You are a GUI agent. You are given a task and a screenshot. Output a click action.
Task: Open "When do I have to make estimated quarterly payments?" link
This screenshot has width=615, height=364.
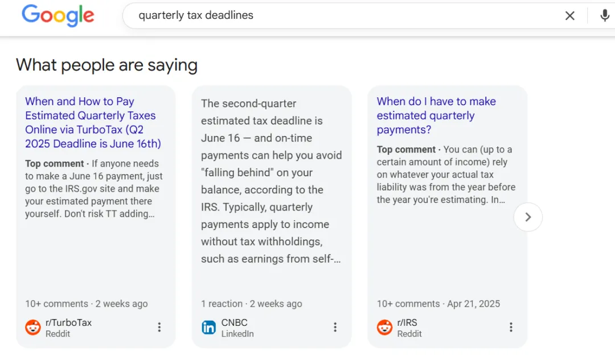click(x=436, y=115)
